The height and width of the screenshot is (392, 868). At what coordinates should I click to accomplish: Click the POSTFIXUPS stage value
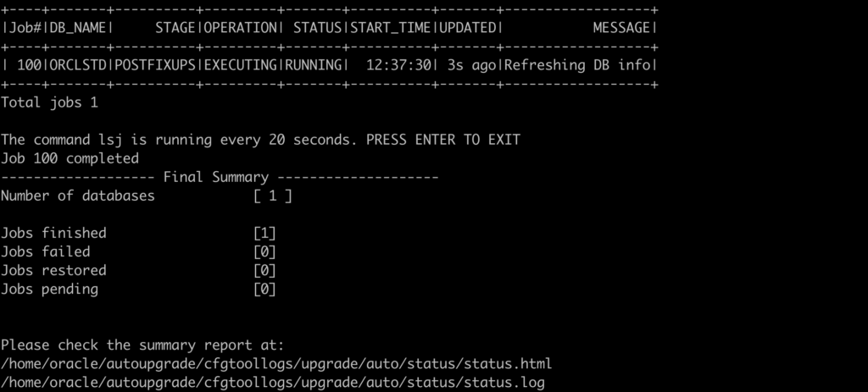coord(155,65)
